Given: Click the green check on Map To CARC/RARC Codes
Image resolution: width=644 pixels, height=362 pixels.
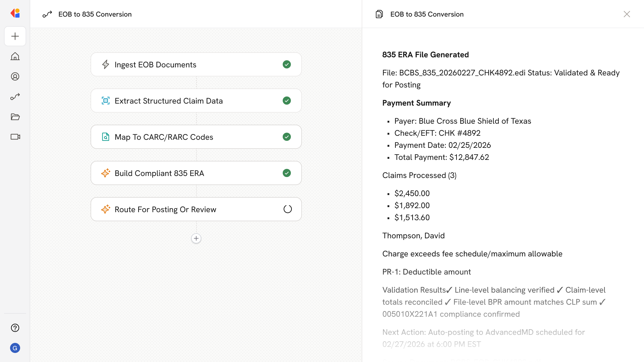Looking at the screenshot, I should [x=287, y=137].
